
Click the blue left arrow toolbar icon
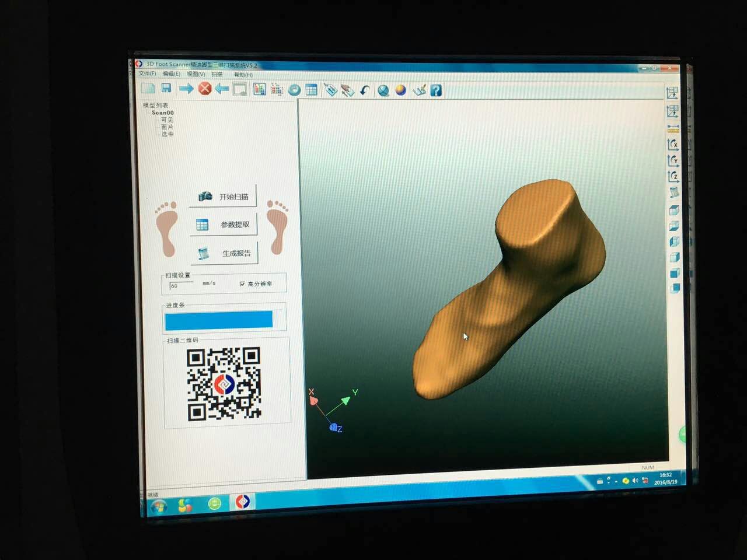pos(222,89)
